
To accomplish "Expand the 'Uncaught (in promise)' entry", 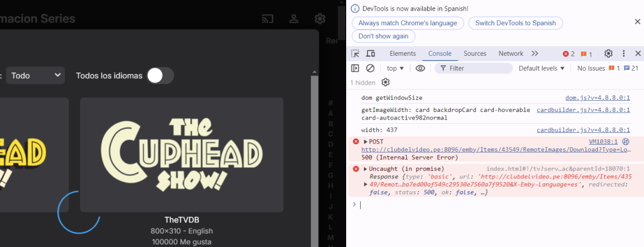I will (x=366, y=169).
